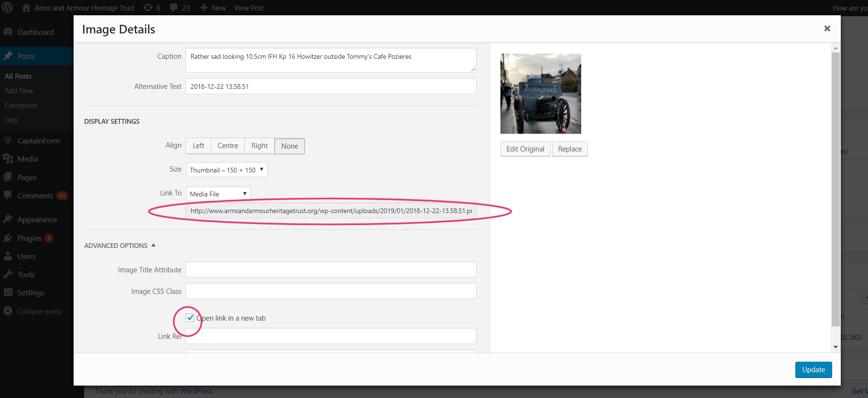The width and height of the screenshot is (868, 398).
Task: Click the Collapse menu arrow icon
Action: coord(8,311)
